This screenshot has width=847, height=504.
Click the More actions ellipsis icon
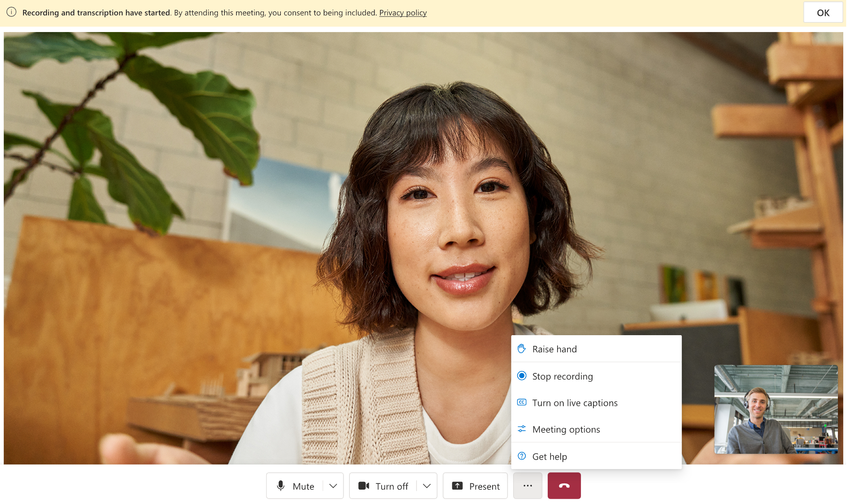528,486
